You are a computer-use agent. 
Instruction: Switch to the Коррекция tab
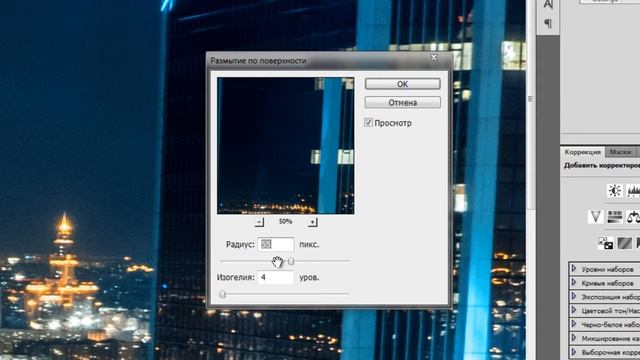[x=582, y=152]
